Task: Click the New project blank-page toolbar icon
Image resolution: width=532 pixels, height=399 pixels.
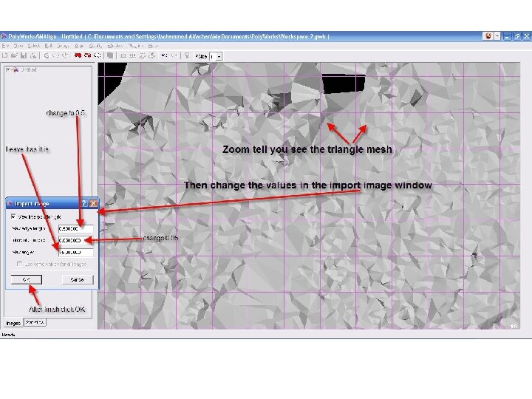Action: pos(4,55)
